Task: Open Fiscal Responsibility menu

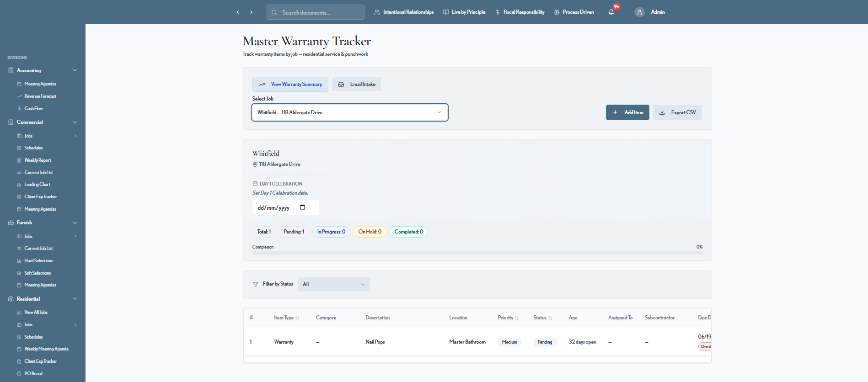Action: (520, 12)
